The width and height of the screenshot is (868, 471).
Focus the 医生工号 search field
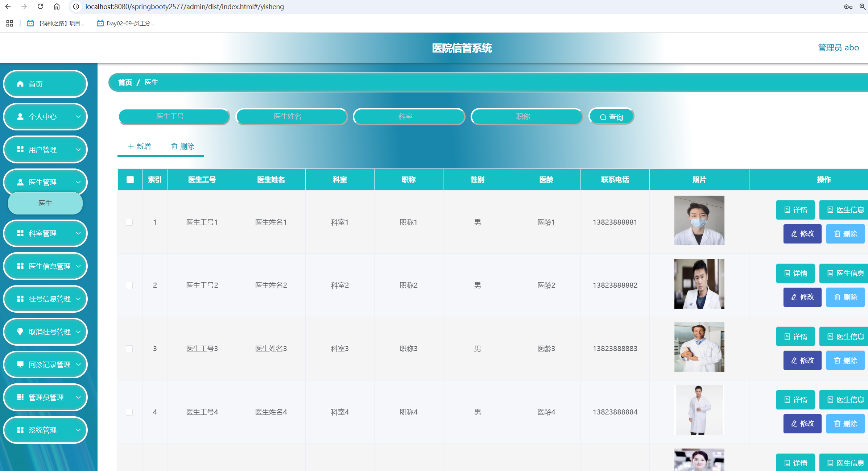[174, 116]
